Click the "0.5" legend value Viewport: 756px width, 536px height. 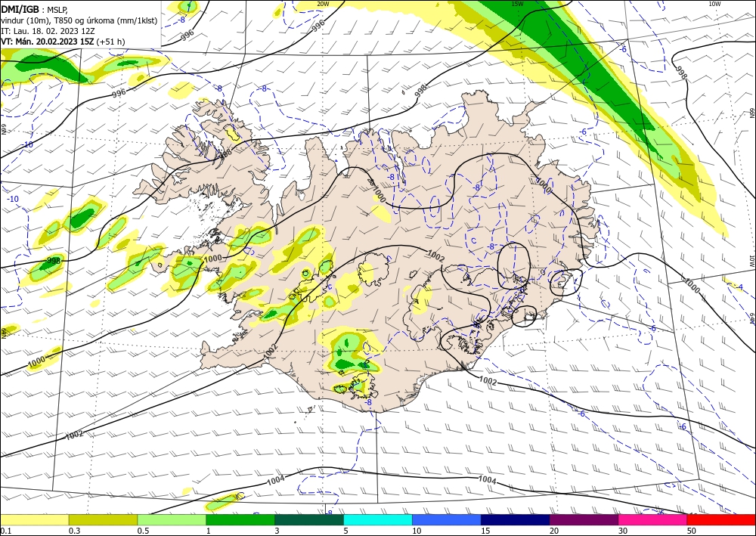(x=143, y=531)
